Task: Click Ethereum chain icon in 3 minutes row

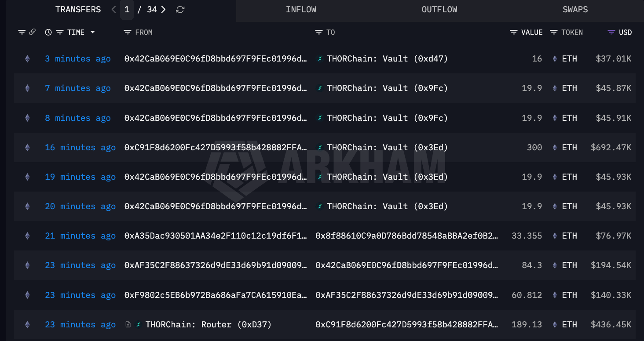Action: [x=27, y=59]
